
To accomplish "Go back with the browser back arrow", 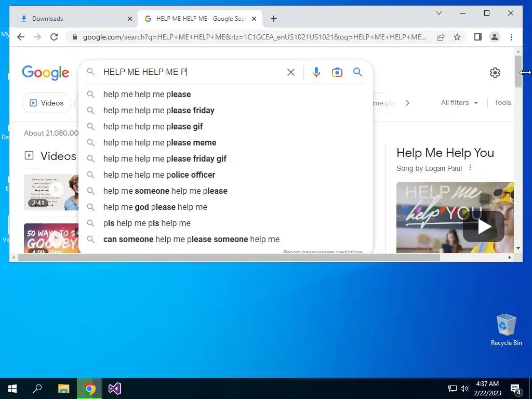I will tap(21, 37).
